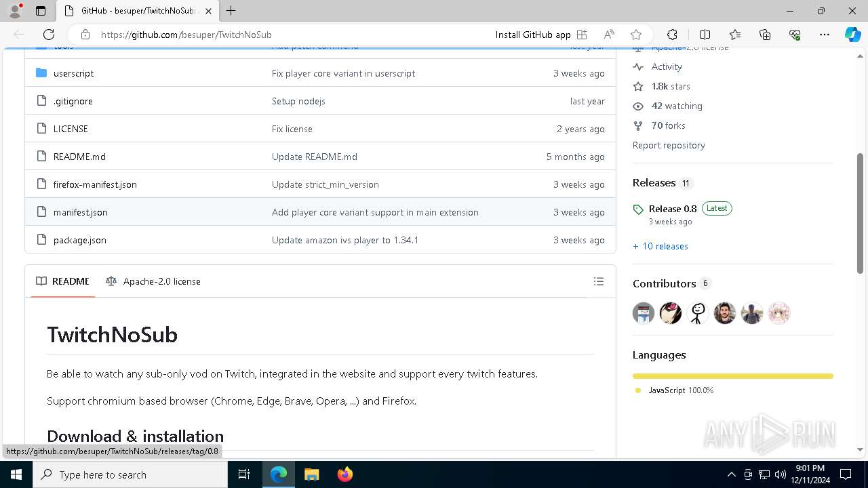The height and width of the screenshot is (488, 868).
Task: Open manifest.json file
Action: coord(81,212)
